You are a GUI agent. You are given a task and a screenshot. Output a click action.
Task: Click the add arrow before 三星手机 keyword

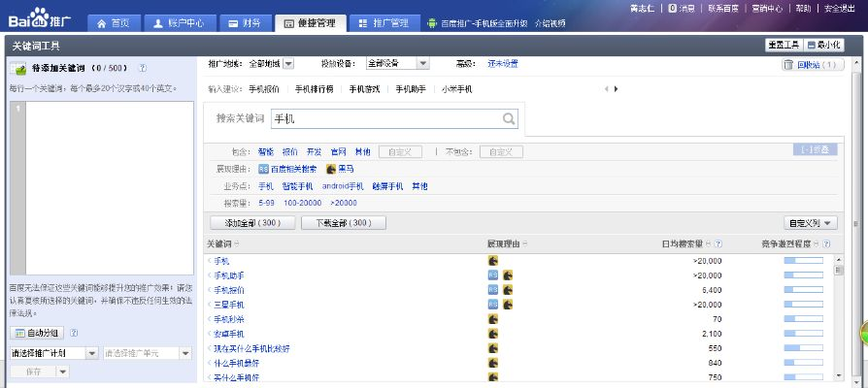[210, 305]
